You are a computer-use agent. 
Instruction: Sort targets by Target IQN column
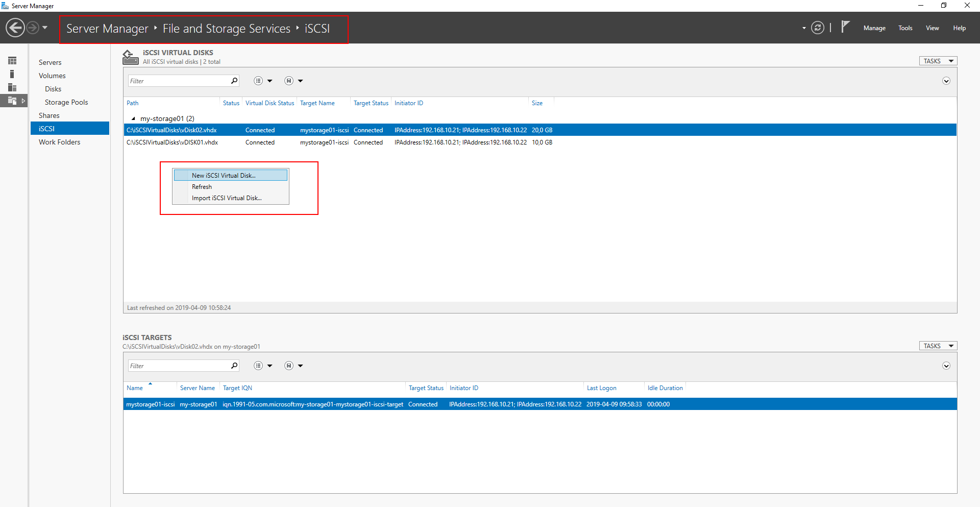click(237, 388)
